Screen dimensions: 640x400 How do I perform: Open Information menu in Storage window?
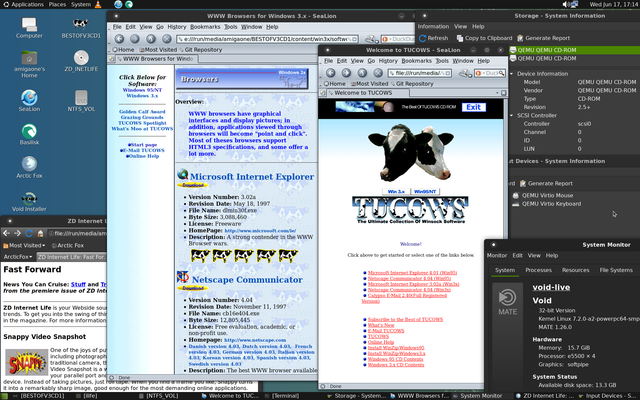tap(433, 26)
